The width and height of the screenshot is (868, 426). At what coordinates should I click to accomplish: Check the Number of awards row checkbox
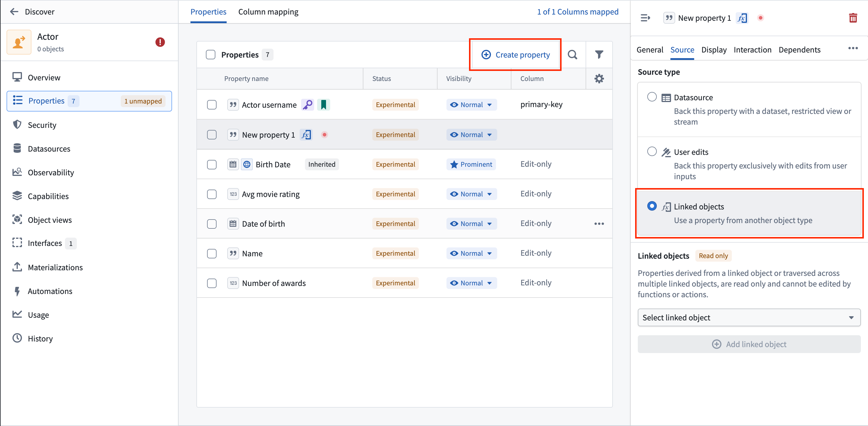[212, 283]
